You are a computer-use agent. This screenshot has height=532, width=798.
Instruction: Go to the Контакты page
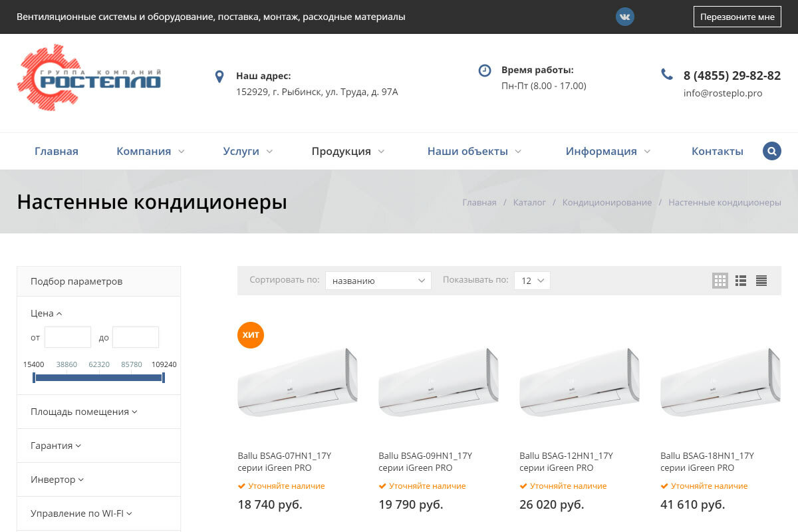click(718, 151)
